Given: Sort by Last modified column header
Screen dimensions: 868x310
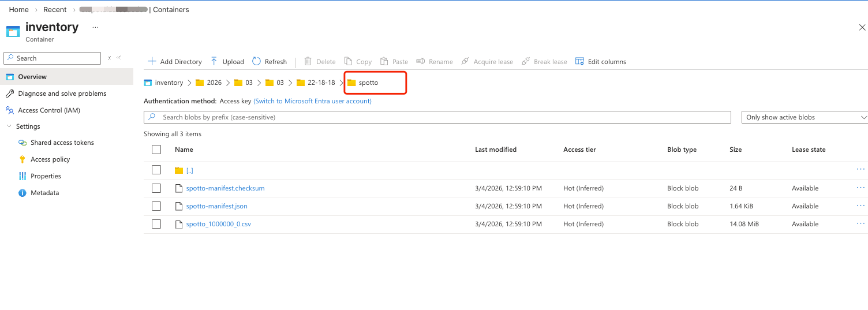Looking at the screenshot, I should click(x=496, y=150).
